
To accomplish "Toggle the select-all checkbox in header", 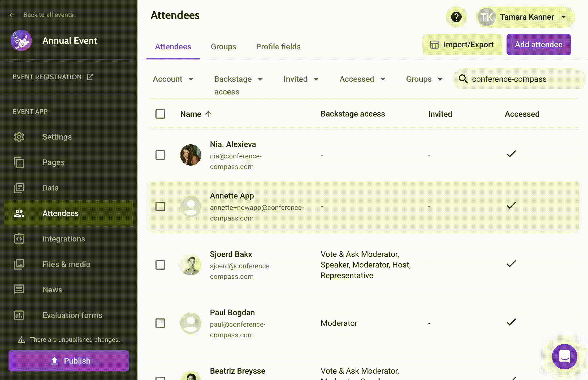I will tap(160, 114).
